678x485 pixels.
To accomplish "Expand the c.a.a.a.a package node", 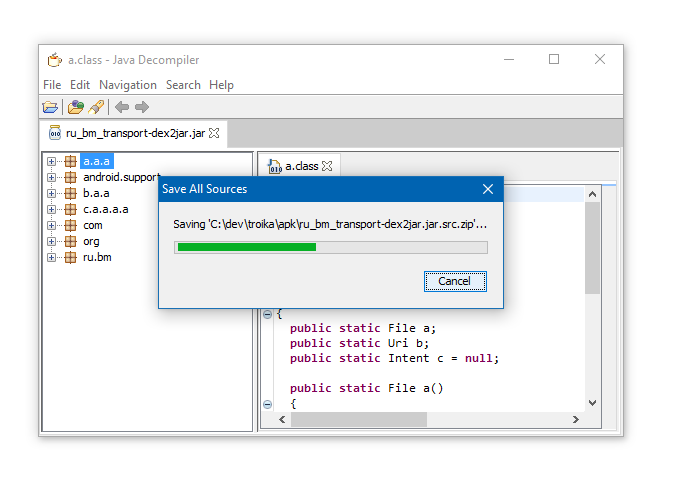I will coord(51,209).
